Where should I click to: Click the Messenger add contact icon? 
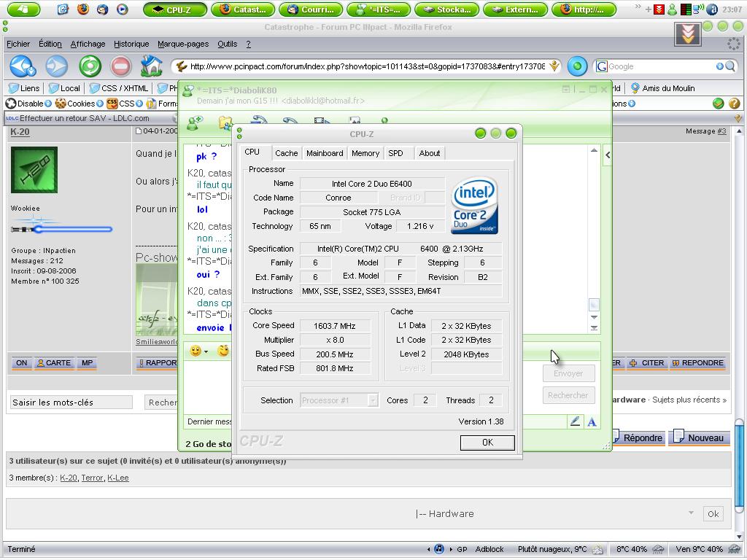point(194,122)
